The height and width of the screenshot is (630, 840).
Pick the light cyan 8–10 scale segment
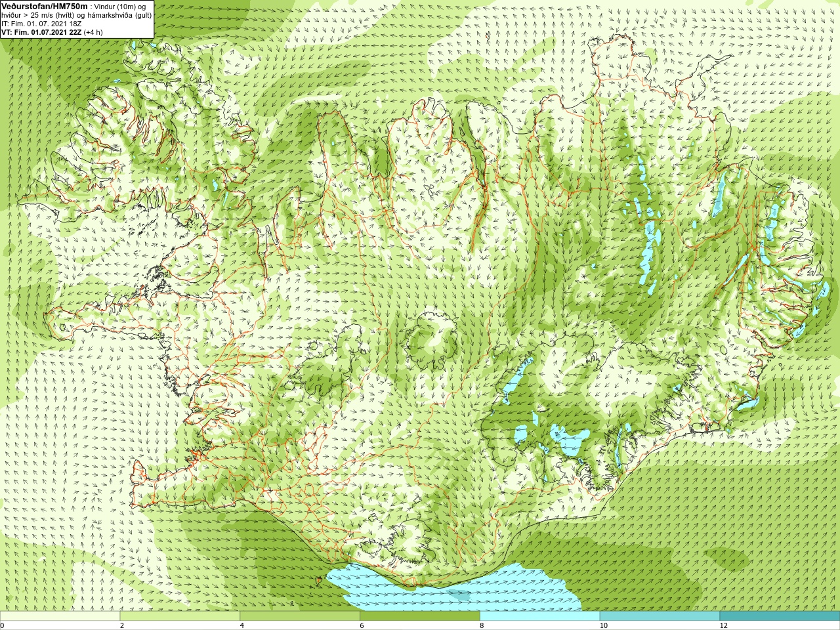539,616
